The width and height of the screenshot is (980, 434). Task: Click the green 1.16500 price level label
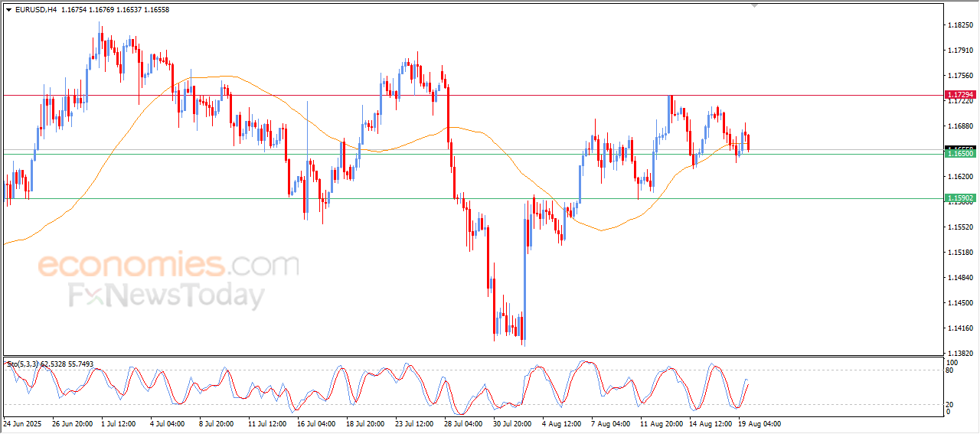pos(960,154)
